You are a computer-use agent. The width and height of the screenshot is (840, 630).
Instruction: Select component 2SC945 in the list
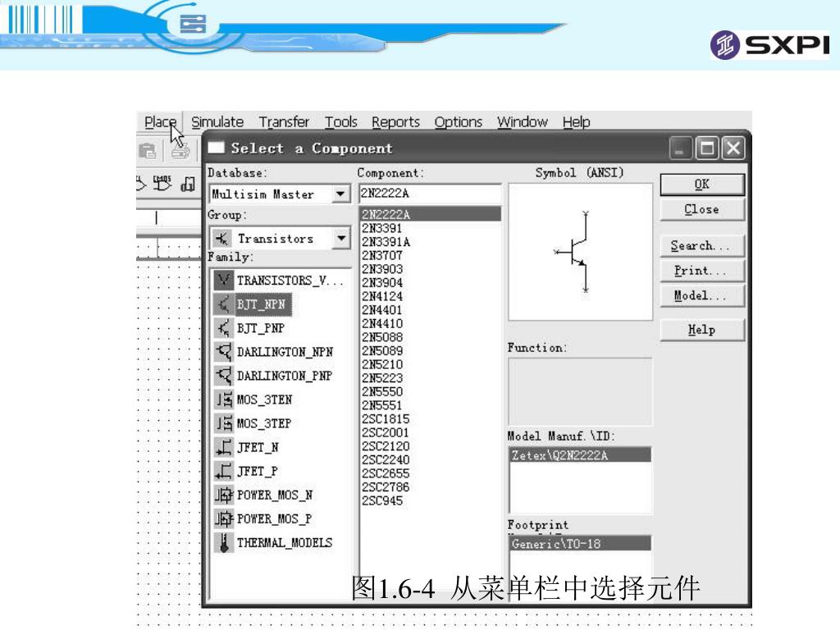pyautogui.click(x=382, y=501)
